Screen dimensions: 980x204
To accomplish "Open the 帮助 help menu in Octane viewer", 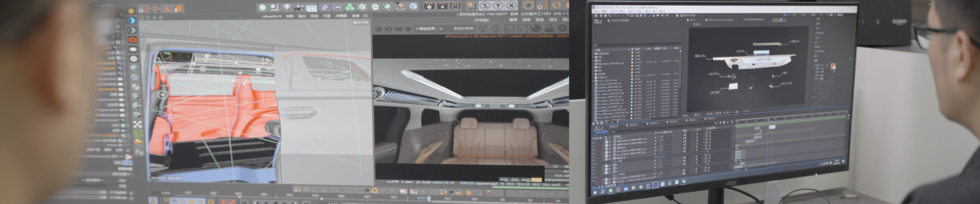I will tap(527, 20).
